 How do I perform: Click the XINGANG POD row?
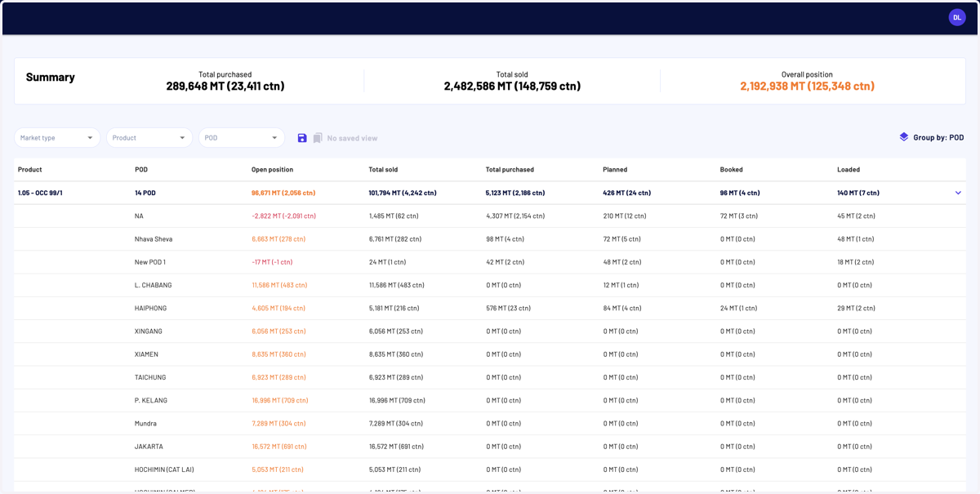pos(490,332)
